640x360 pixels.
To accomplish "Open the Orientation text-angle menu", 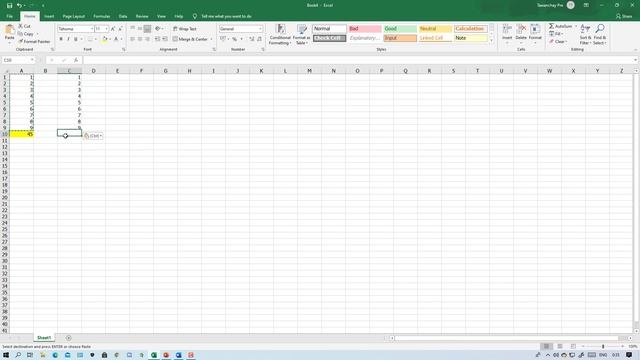I will (159, 29).
